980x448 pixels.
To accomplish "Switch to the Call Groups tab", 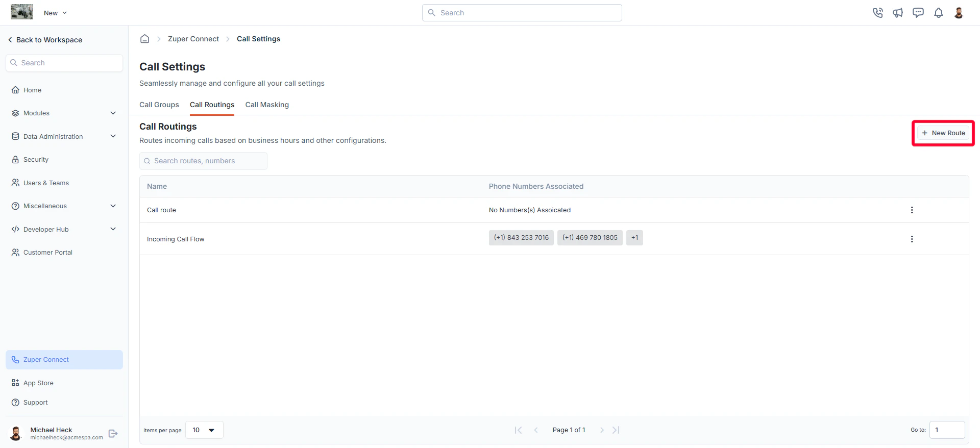I will (x=159, y=105).
